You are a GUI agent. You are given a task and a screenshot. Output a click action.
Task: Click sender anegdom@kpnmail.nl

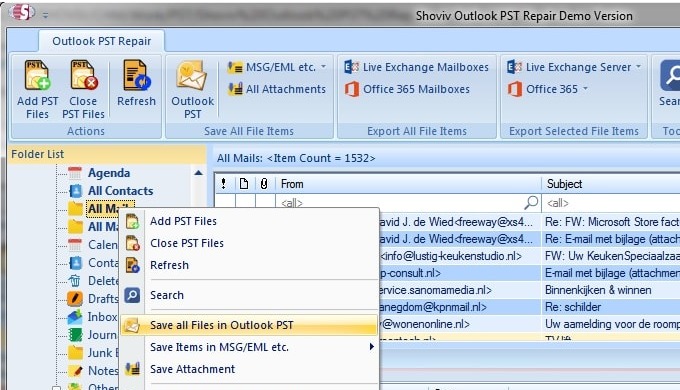(433, 307)
